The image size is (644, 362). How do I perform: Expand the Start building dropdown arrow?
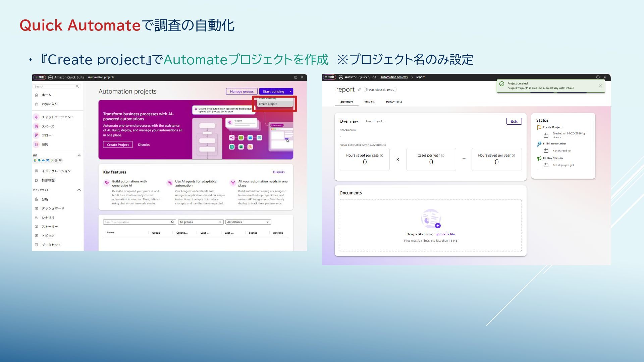pos(290,92)
